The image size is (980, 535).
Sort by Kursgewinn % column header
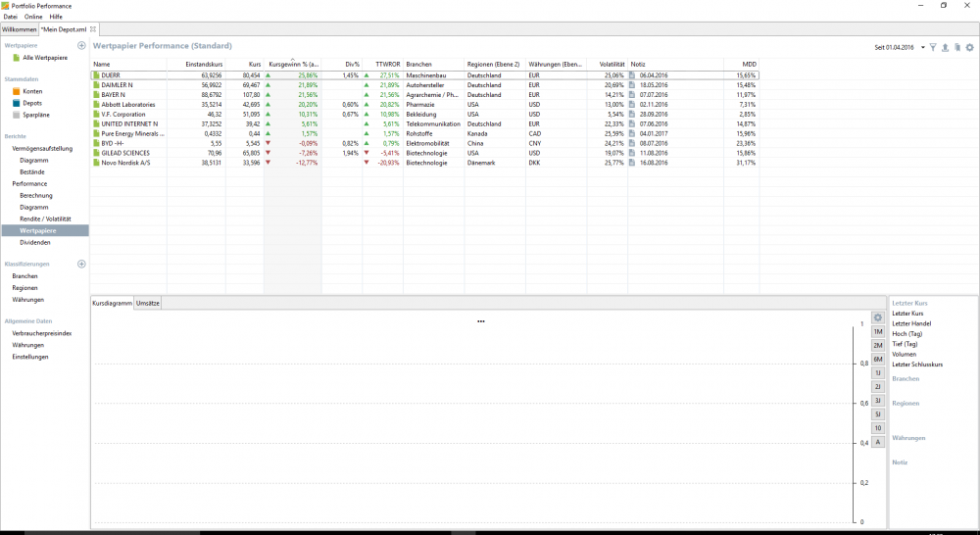tap(292, 65)
